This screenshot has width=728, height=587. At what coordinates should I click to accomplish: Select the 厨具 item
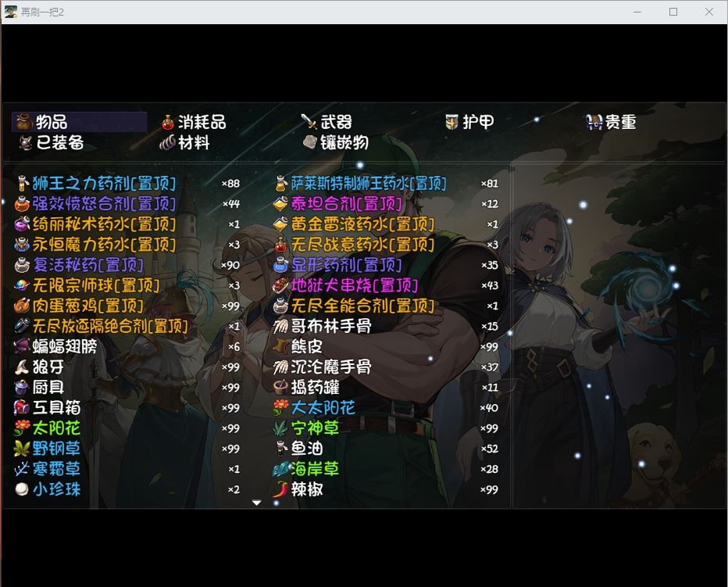point(127,387)
